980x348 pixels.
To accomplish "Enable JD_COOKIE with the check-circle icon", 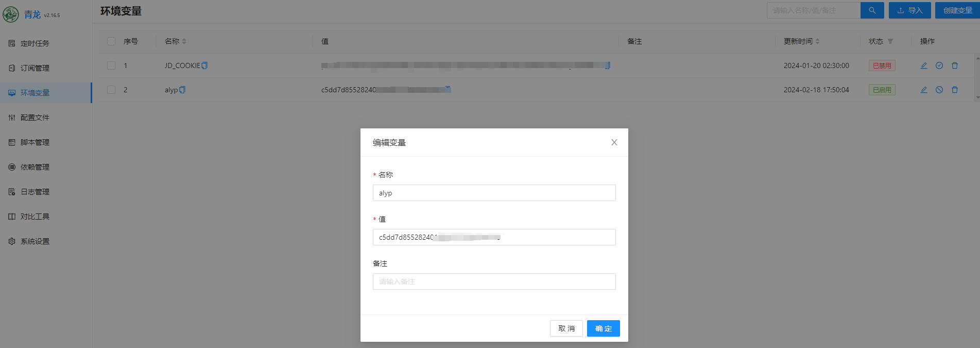I will (939, 65).
